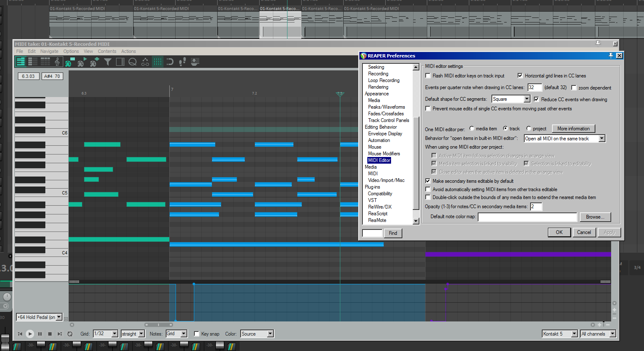Screen dimensions: 644x351
Task: Cancel the Preferences dialog
Action: (584, 232)
